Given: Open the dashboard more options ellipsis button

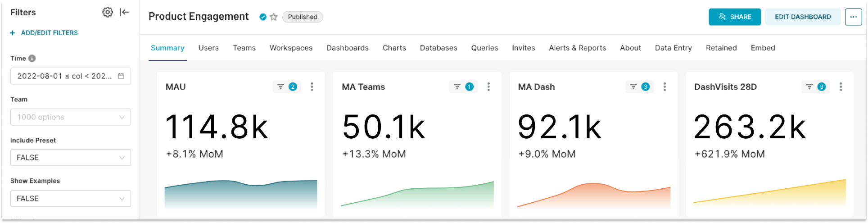Looking at the screenshot, I should [853, 17].
